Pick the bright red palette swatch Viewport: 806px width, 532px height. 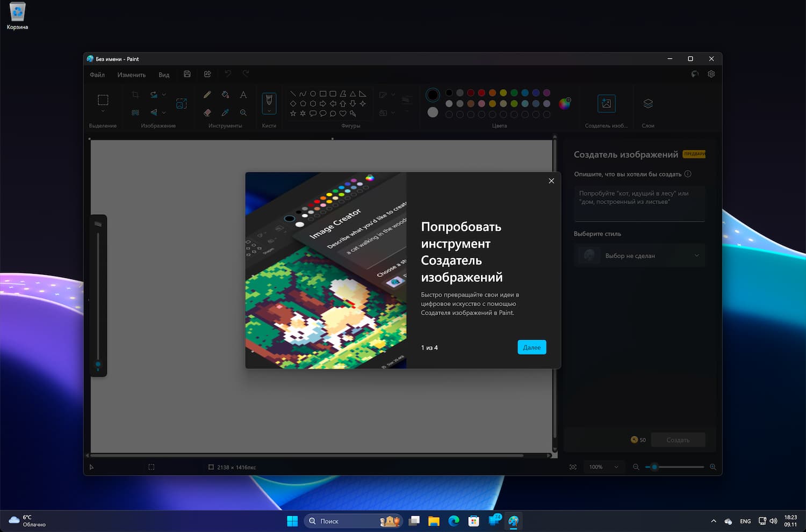pyautogui.click(x=481, y=93)
